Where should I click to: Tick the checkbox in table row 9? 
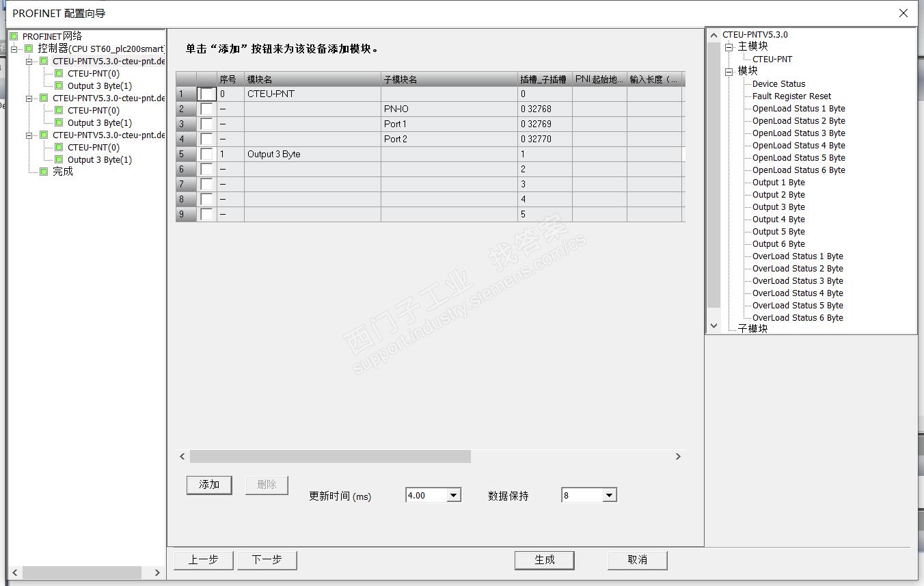click(206, 214)
